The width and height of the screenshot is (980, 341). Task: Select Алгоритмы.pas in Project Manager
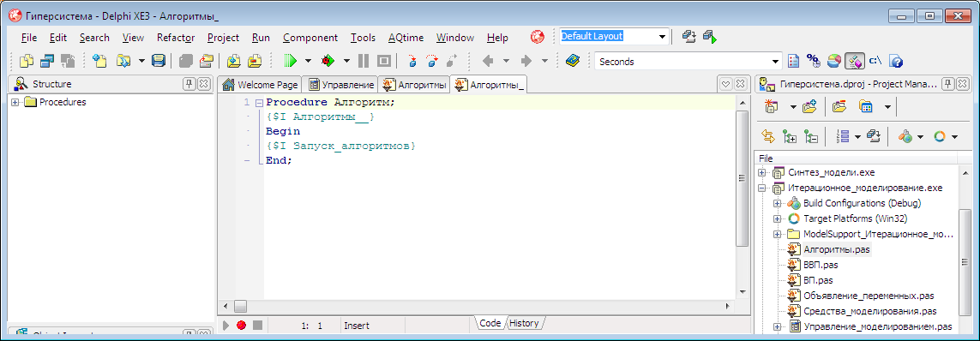click(x=837, y=250)
